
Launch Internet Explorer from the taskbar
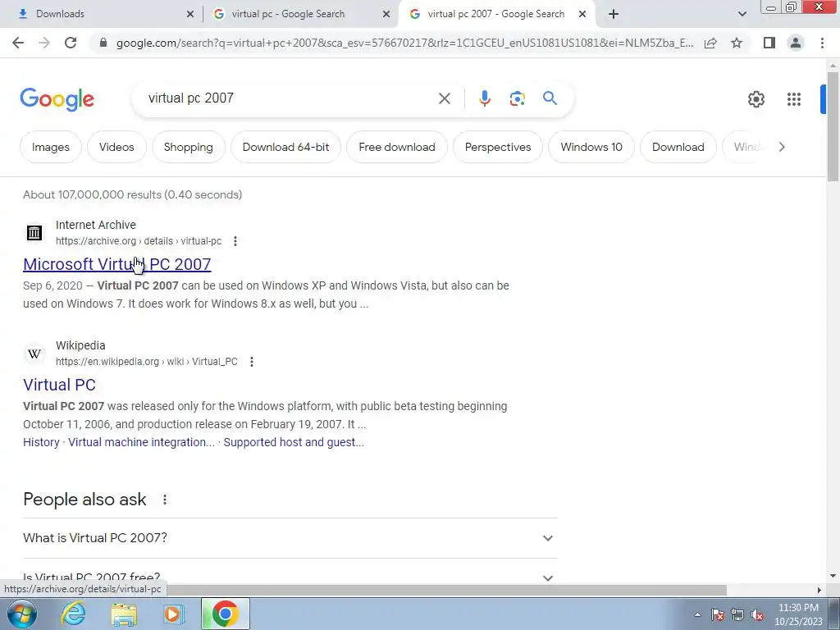[x=73, y=614]
